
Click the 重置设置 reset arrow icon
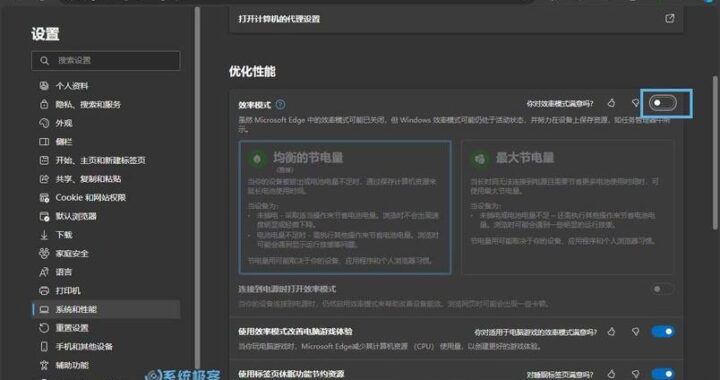click(44, 328)
